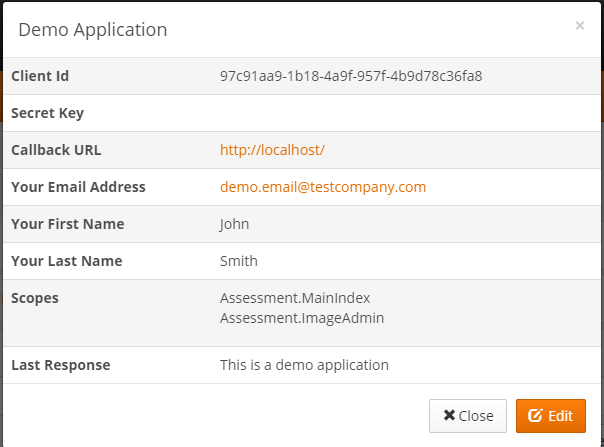Click the Callback URL label
The height and width of the screenshot is (447, 604).
coord(56,150)
